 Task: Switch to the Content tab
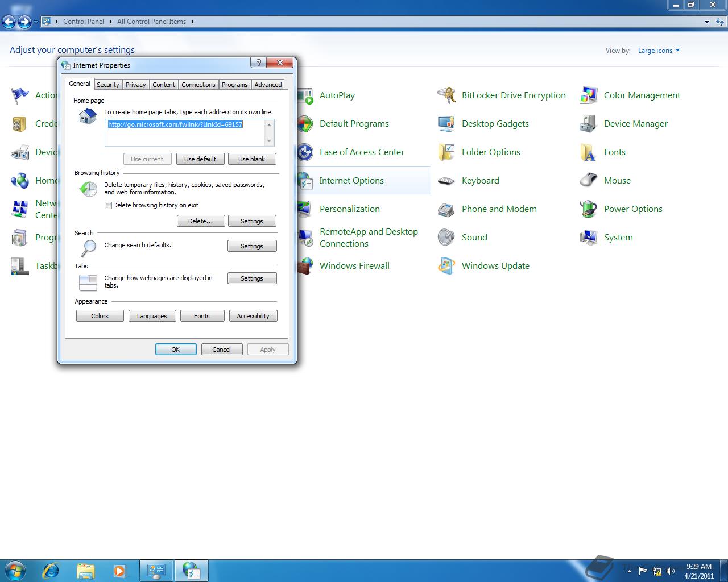[164, 85]
